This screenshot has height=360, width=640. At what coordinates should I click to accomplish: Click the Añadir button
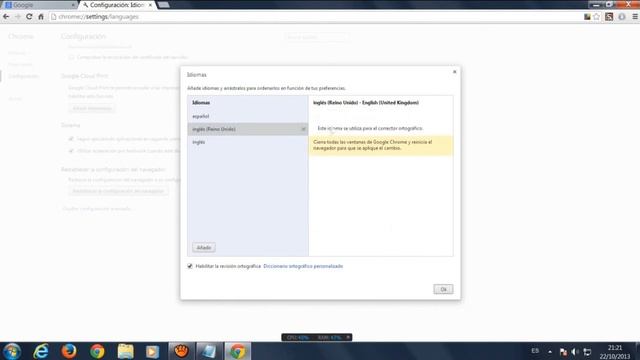point(204,247)
